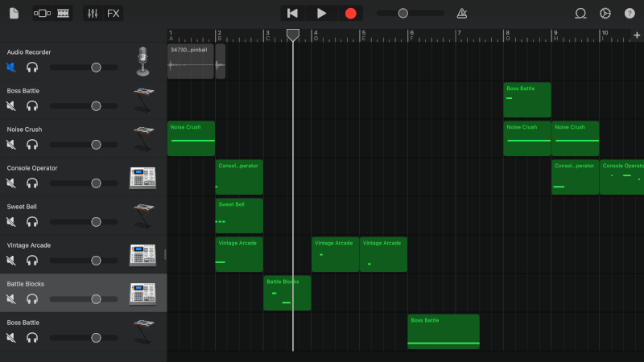Start playback with Play button
Screen dimensions: 644x362
click(x=321, y=13)
